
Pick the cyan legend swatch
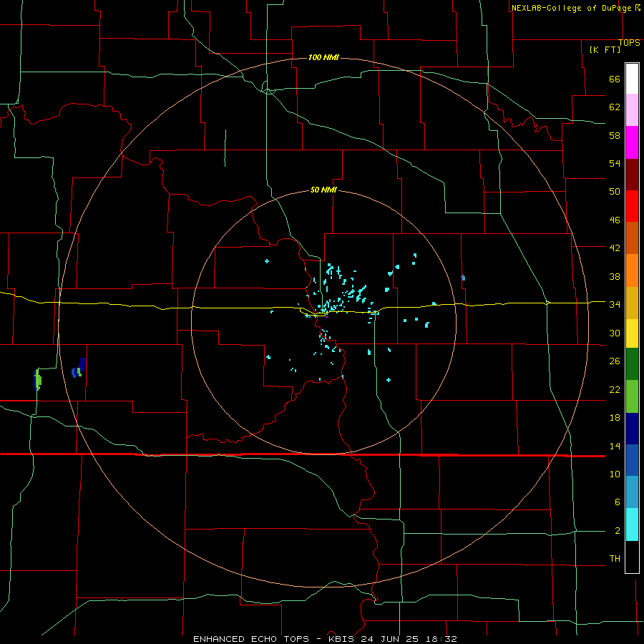pos(632,525)
